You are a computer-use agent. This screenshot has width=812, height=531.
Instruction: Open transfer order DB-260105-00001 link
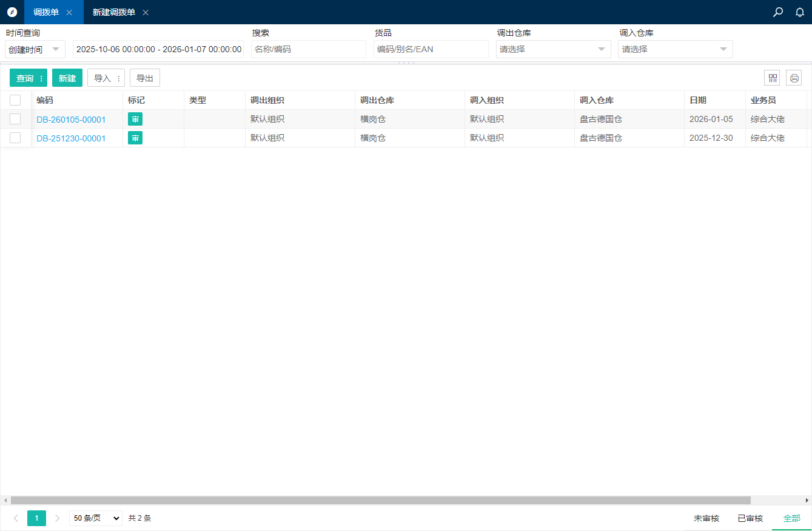(x=71, y=120)
